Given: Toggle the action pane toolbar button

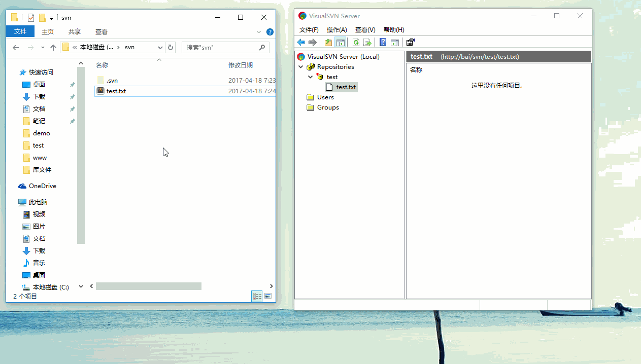Looking at the screenshot, I should (395, 43).
